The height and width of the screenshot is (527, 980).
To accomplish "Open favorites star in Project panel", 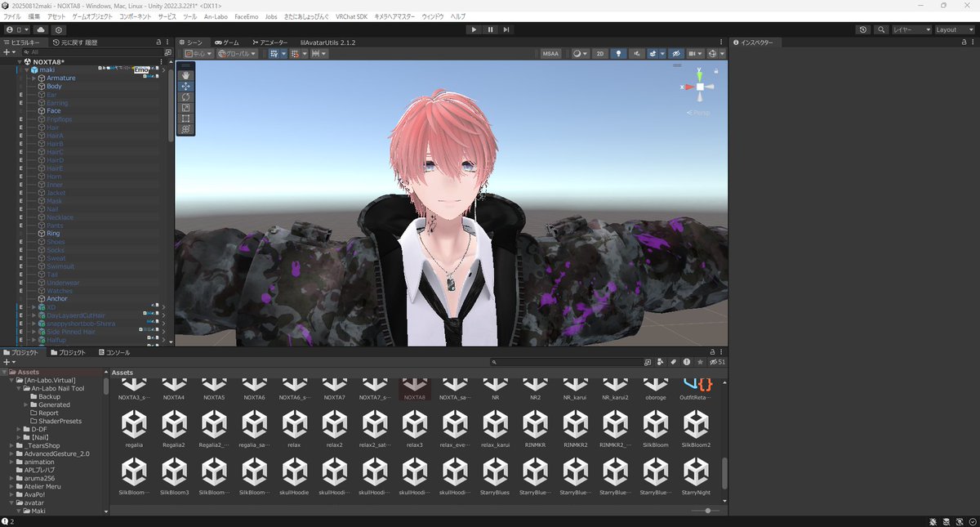I will click(700, 361).
